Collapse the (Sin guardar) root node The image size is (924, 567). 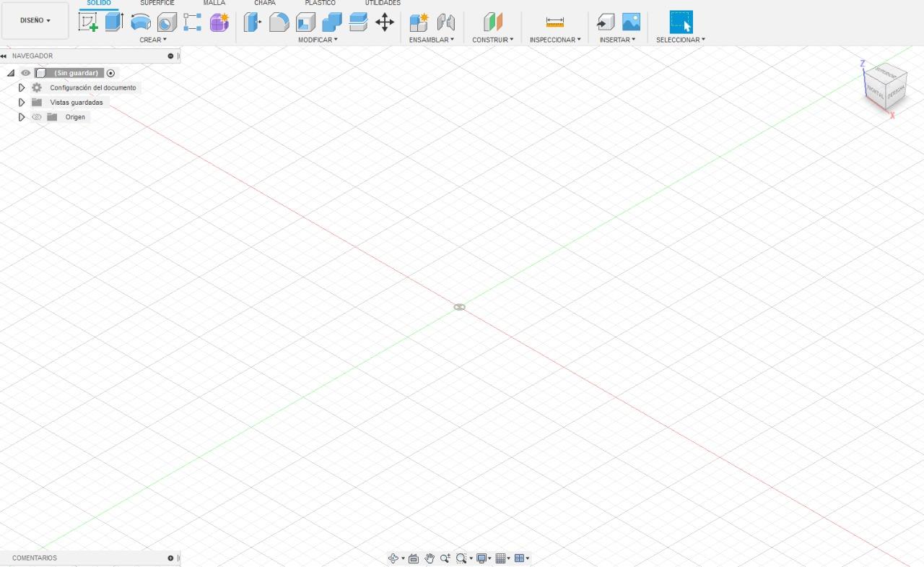pyautogui.click(x=11, y=73)
